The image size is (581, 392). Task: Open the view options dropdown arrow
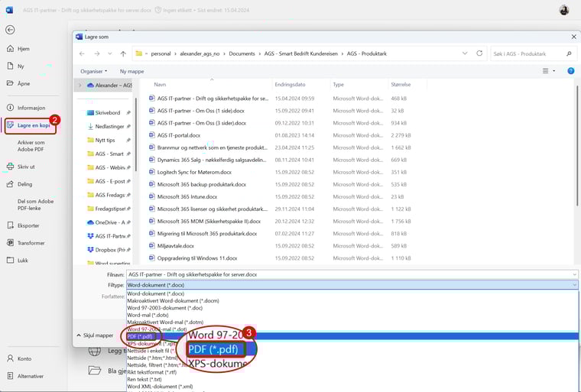tap(554, 71)
